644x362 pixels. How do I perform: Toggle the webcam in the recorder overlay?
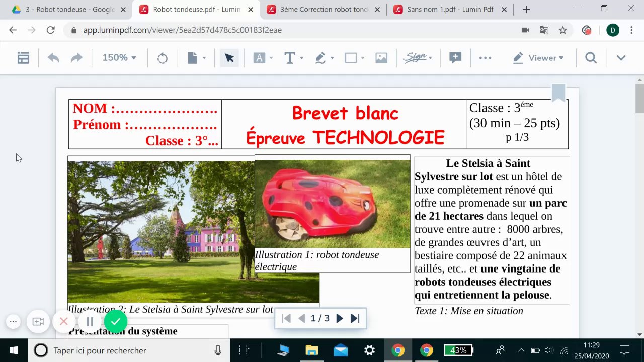39,322
